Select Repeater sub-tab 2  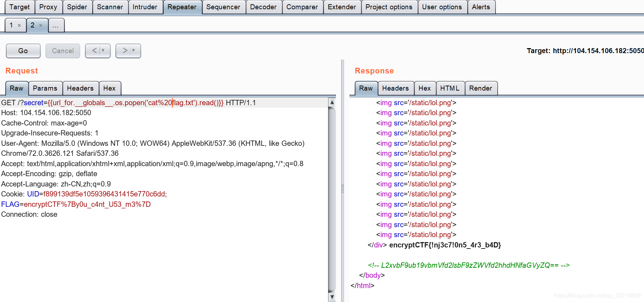click(32, 25)
